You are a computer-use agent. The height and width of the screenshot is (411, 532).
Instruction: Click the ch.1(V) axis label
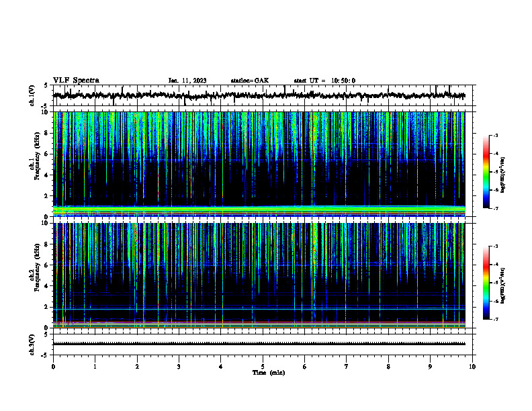pyautogui.click(x=32, y=95)
